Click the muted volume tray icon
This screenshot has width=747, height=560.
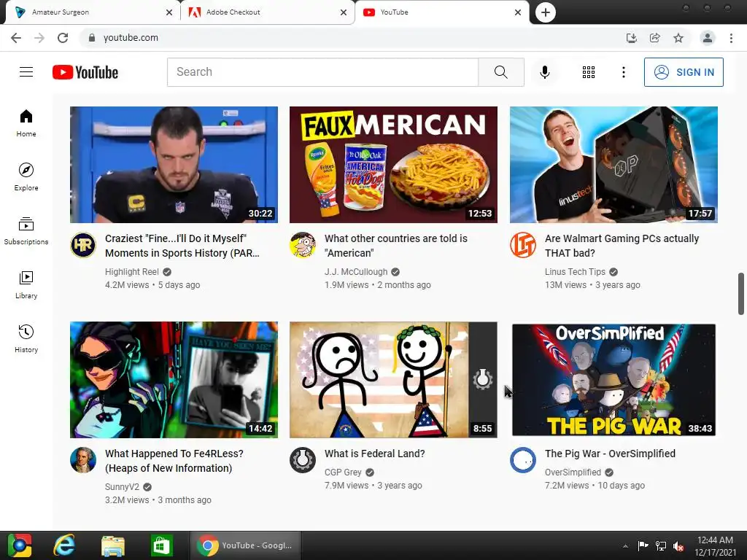tap(678, 546)
